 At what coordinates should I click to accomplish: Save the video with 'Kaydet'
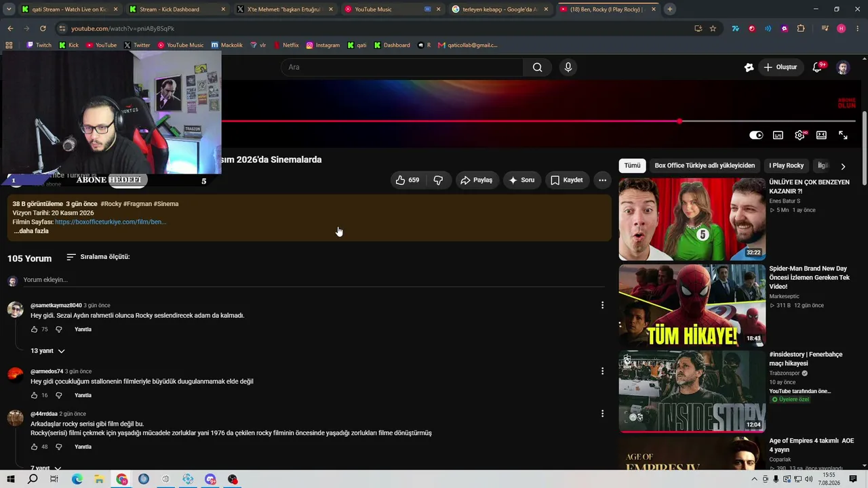[x=566, y=180]
